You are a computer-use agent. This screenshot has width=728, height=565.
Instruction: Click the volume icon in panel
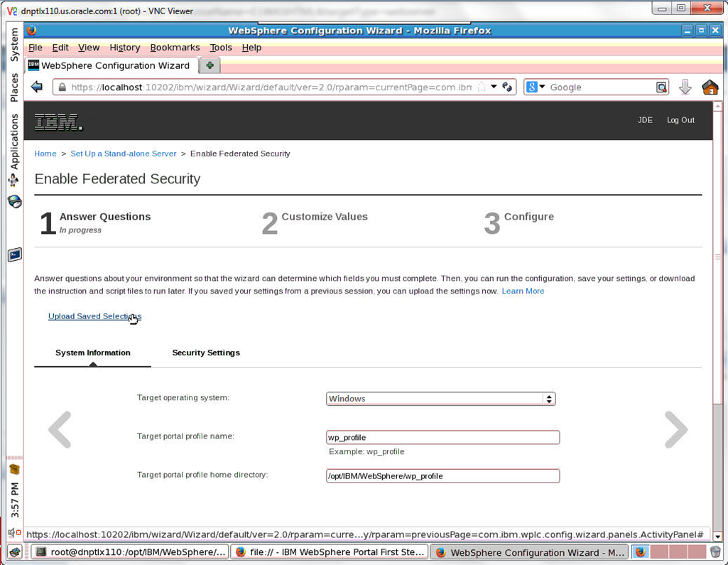(14, 533)
